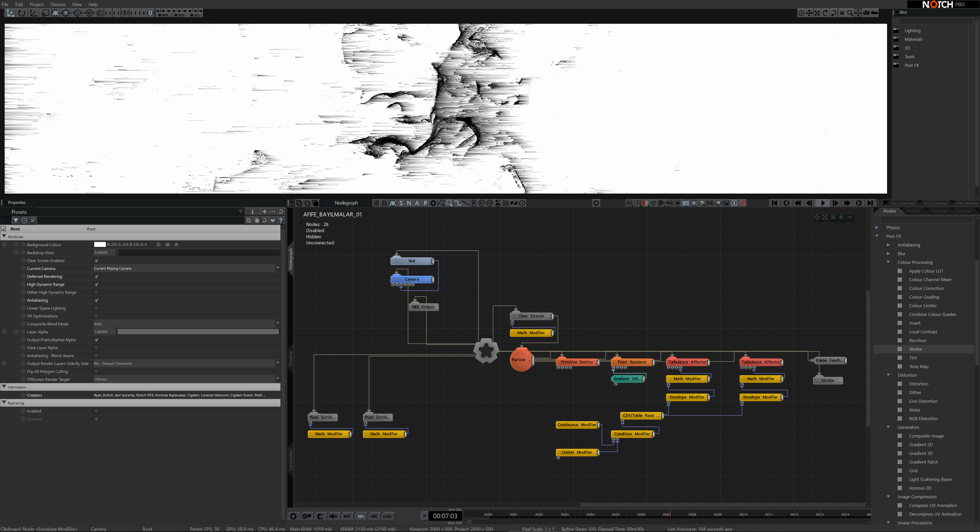
Task: Click the gear icon in nodegraph header center
Action: [x=596, y=203]
